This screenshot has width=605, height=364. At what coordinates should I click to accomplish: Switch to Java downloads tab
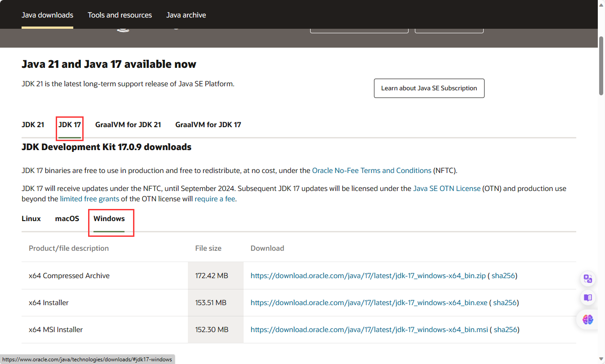click(x=47, y=15)
